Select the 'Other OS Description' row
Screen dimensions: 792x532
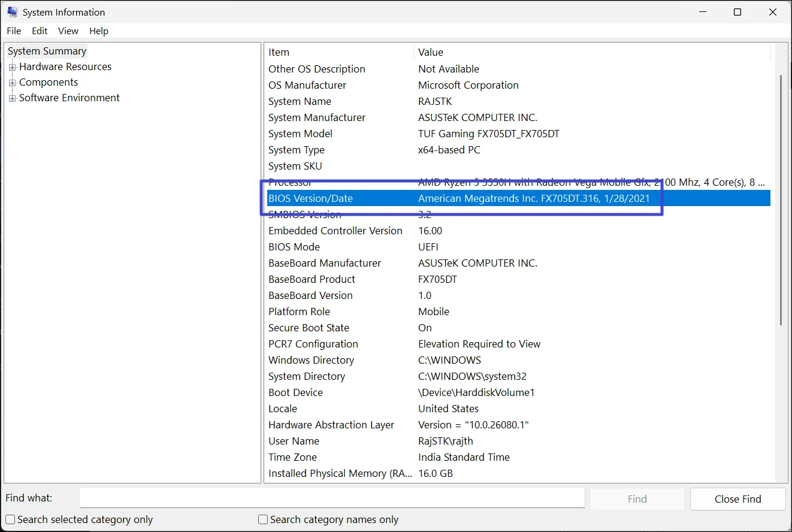point(519,69)
